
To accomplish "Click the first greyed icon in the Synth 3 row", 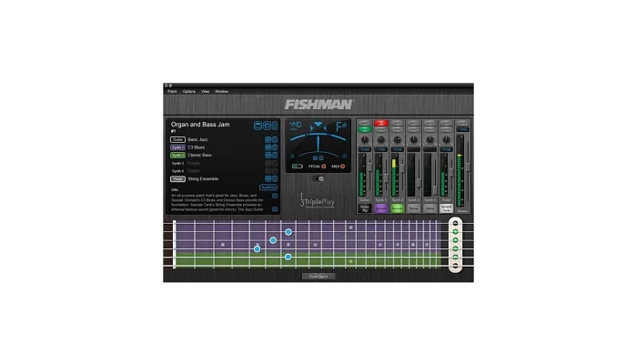I will 268,163.
